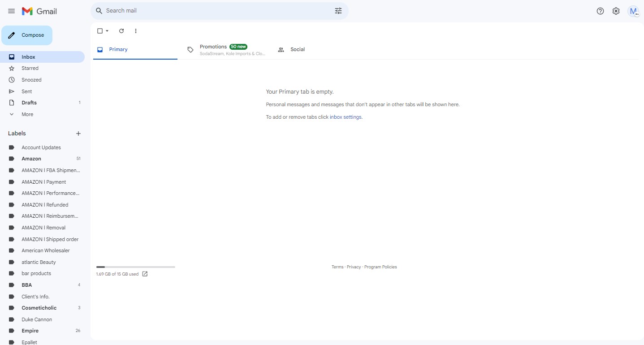644x345 pixels.
Task: Click the Sent arrow icon
Action: 12,91
